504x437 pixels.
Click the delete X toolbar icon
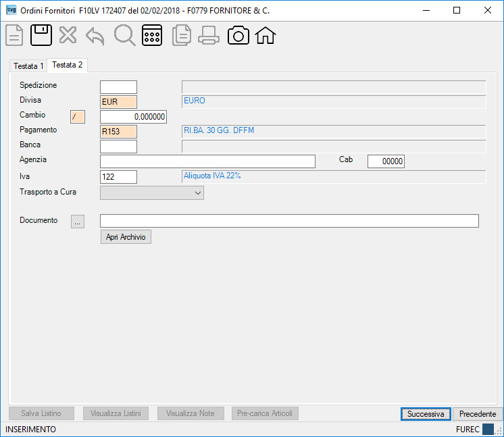point(68,35)
